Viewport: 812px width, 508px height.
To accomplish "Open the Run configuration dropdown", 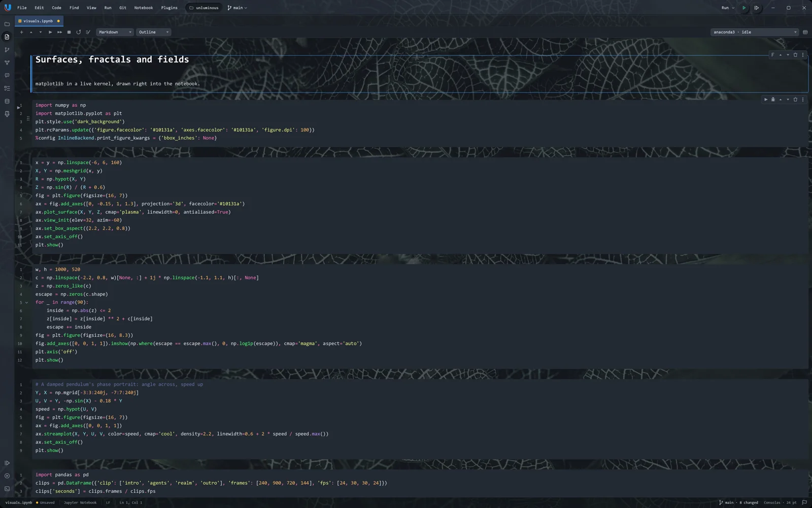I will 728,8.
